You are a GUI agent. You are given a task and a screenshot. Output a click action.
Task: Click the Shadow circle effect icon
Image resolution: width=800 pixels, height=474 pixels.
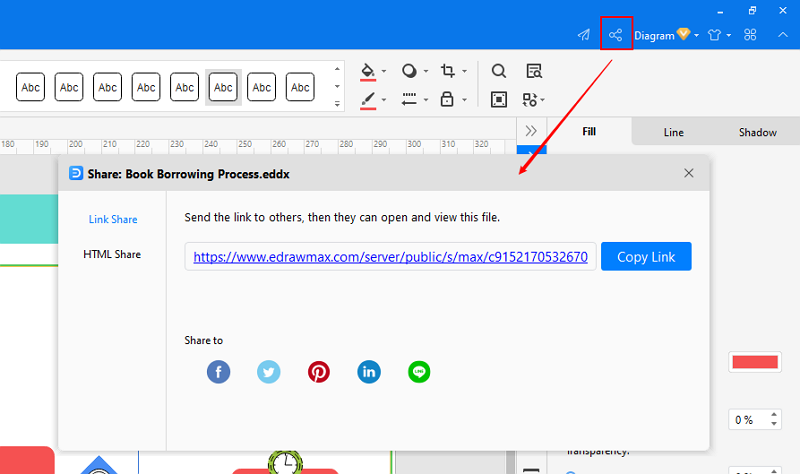[409, 71]
